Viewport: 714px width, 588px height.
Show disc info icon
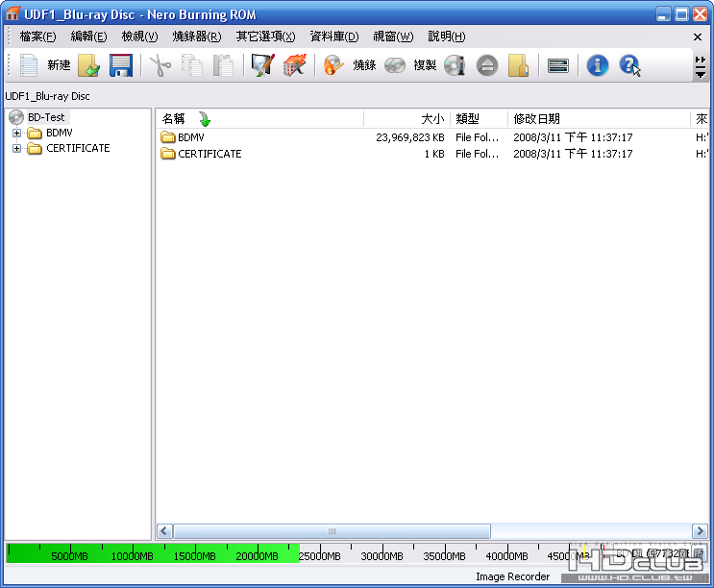(x=455, y=65)
